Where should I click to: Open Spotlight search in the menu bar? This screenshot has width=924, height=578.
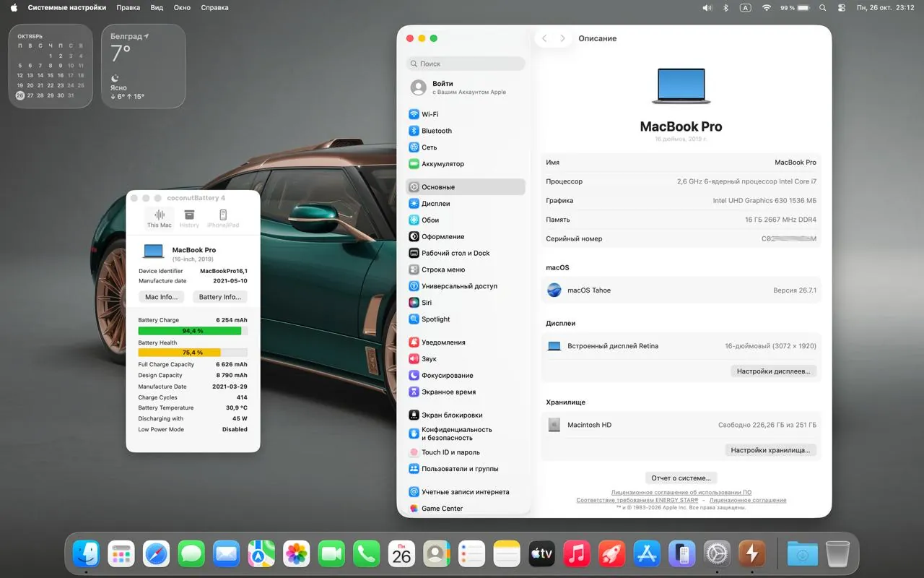tap(823, 7)
